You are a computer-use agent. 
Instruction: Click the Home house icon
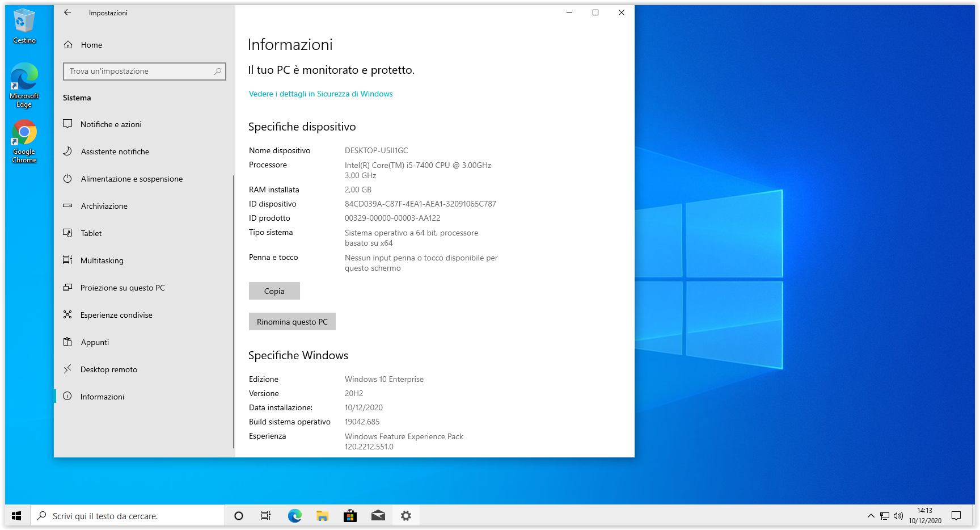coord(68,44)
